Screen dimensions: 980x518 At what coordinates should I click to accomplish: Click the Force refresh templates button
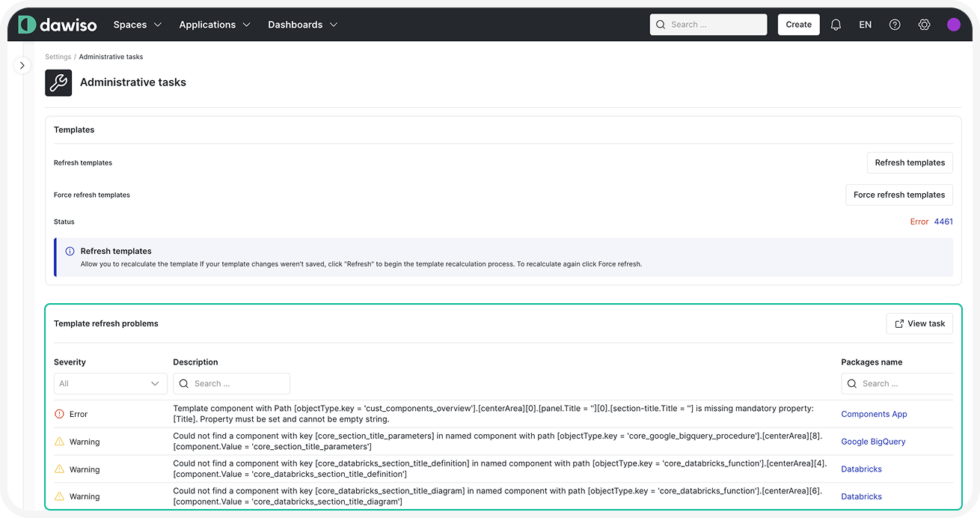click(898, 195)
